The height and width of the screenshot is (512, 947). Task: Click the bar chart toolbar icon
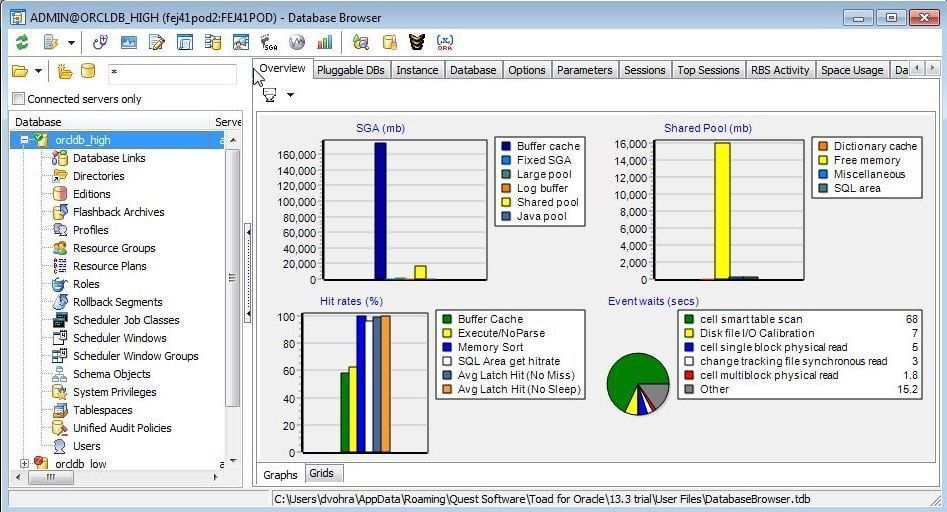pyautogui.click(x=325, y=42)
